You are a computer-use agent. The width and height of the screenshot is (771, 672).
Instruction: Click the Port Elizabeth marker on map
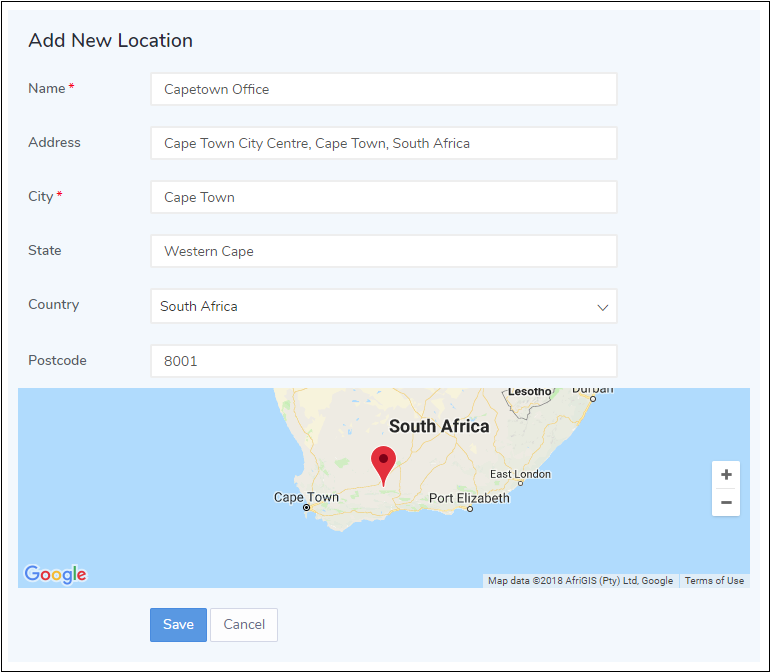pos(470,508)
